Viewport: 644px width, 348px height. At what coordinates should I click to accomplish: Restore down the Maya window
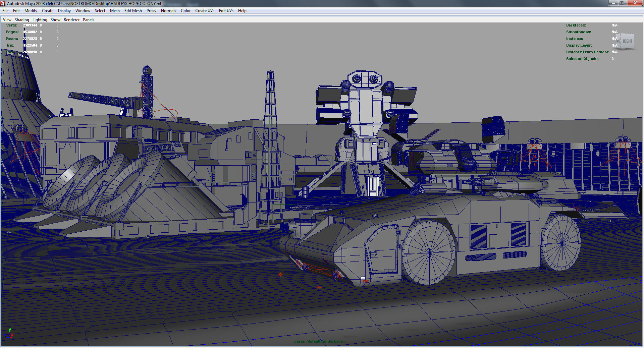click(622, 3)
